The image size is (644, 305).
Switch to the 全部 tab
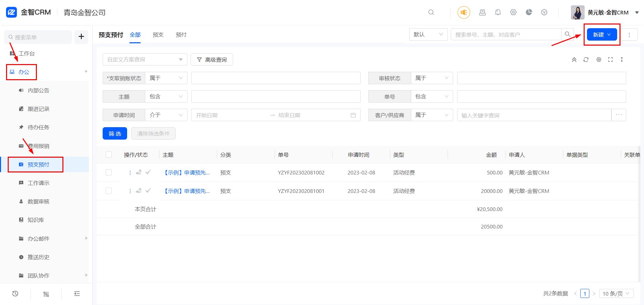click(135, 35)
